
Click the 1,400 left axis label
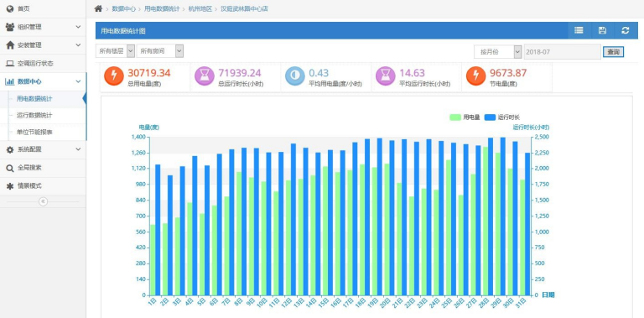[138, 137]
